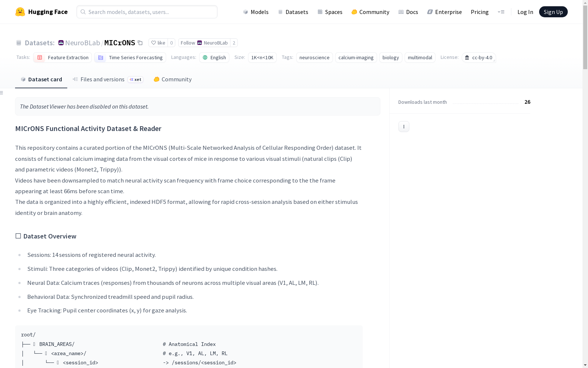Image resolution: width=588 pixels, height=368 pixels.
Task: Open the table of contents icon at left edge
Action: (x=1, y=93)
